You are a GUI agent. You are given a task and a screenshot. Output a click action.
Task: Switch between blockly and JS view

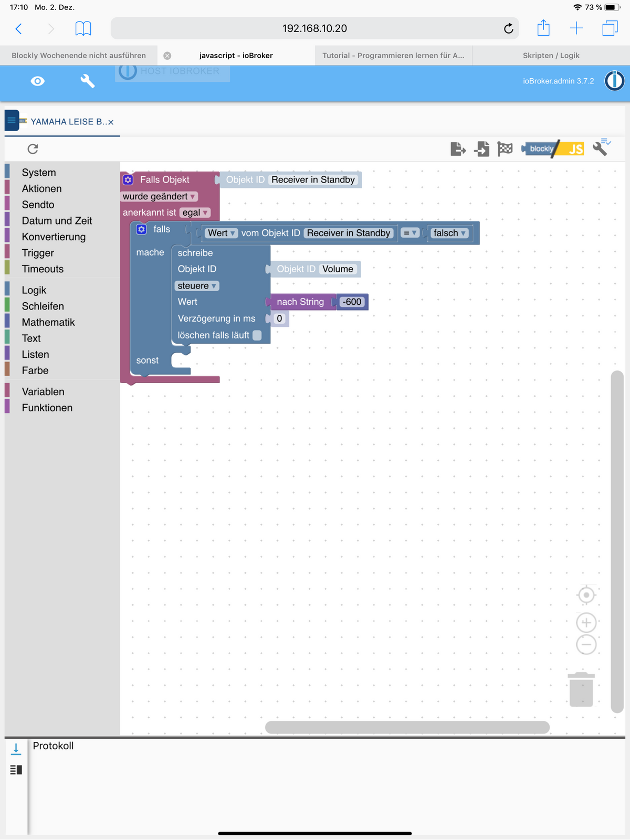click(x=553, y=149)
